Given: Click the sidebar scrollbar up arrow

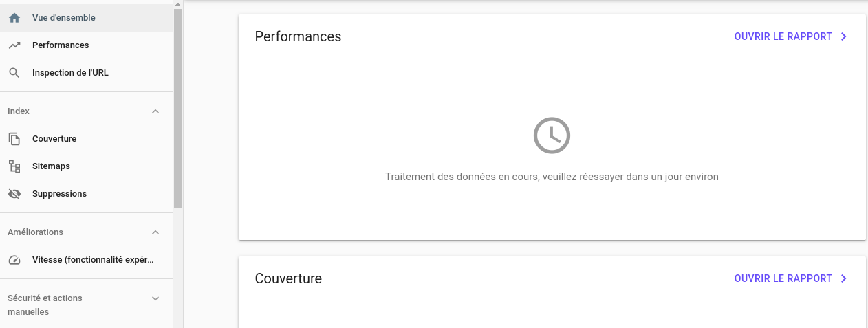Looking at the screenshot, I should pyautogui.click(x=178, y=4).
